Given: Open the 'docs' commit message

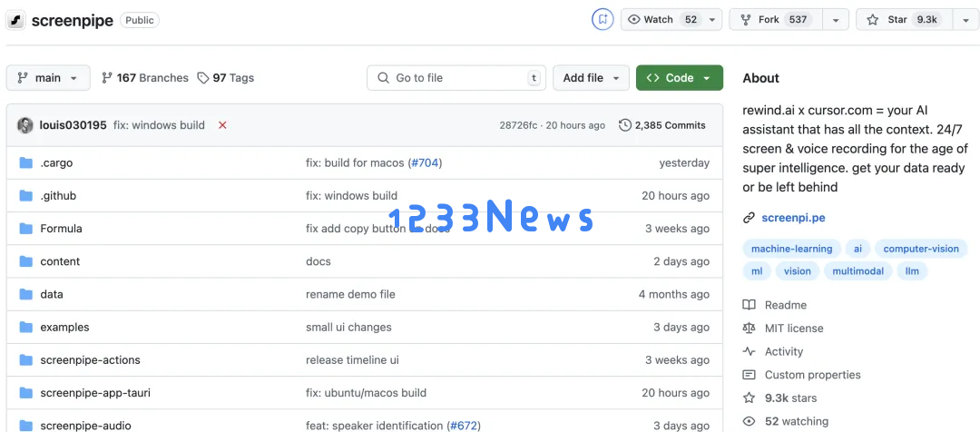Looking at the screenshot, I should click(318, 261).
